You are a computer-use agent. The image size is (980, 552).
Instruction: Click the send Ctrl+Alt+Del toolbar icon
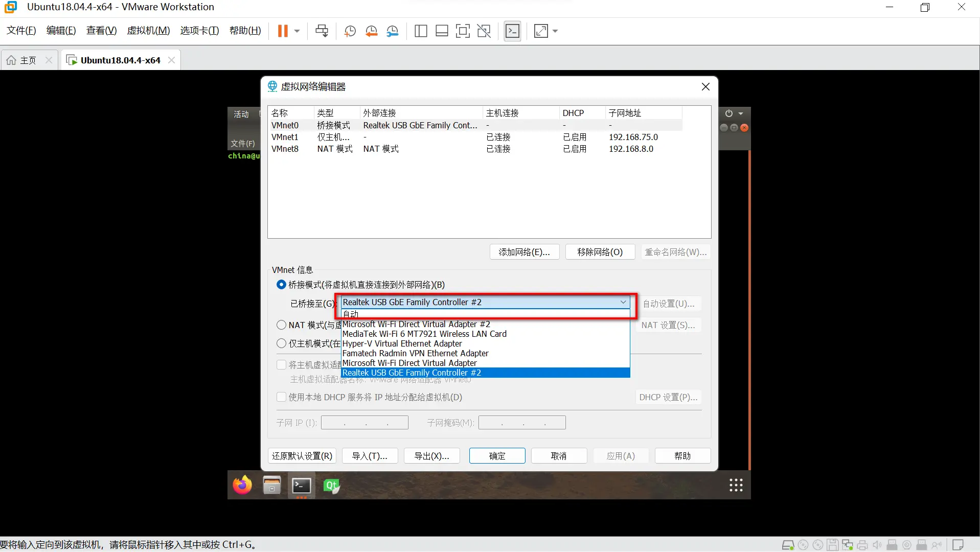click(322, 31)
